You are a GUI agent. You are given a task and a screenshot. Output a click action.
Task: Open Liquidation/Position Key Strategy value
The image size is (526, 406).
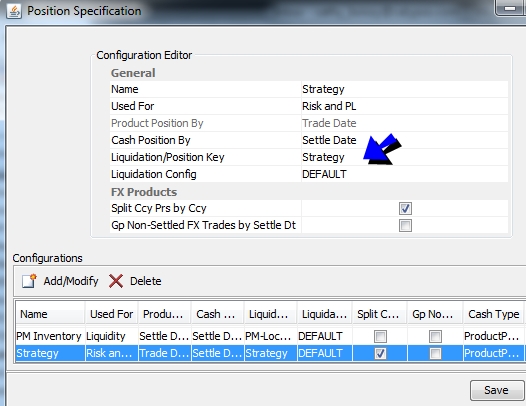405,157
